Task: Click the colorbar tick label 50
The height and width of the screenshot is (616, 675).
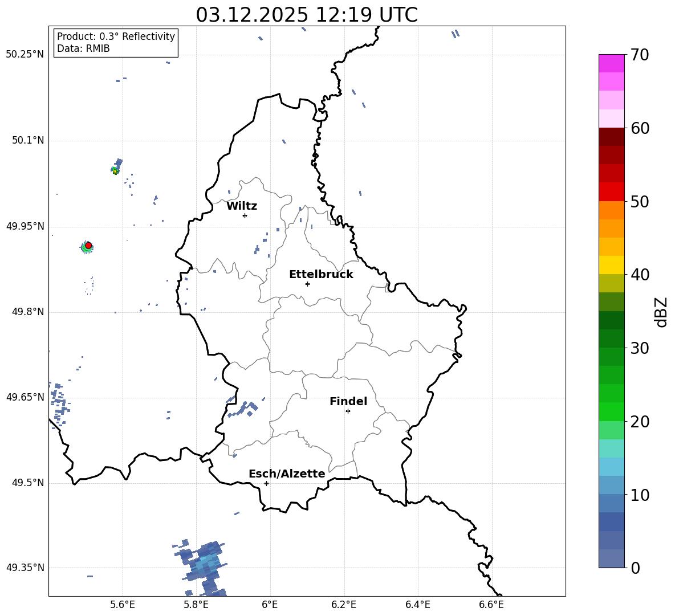Action: pyautogui.click(x=640, y=201)
